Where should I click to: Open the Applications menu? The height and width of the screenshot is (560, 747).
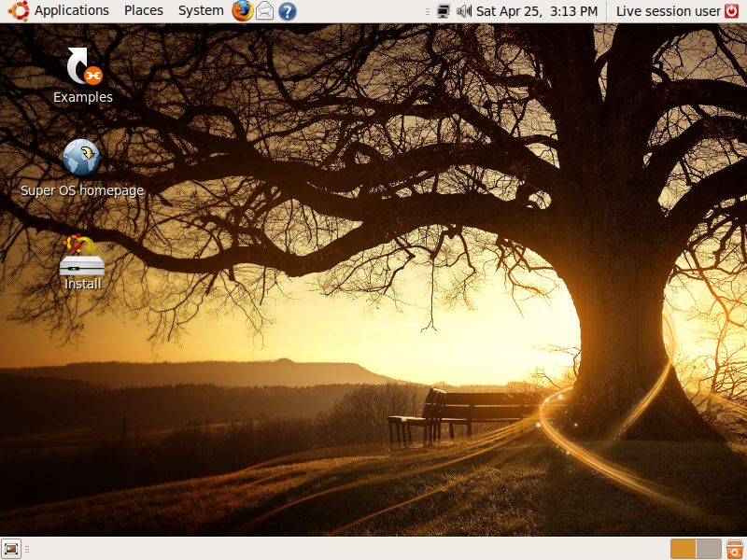click(72, 11)
